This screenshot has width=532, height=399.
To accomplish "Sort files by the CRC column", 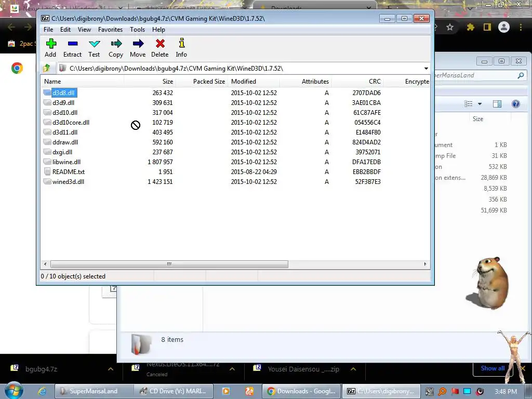I will point(357,82).
